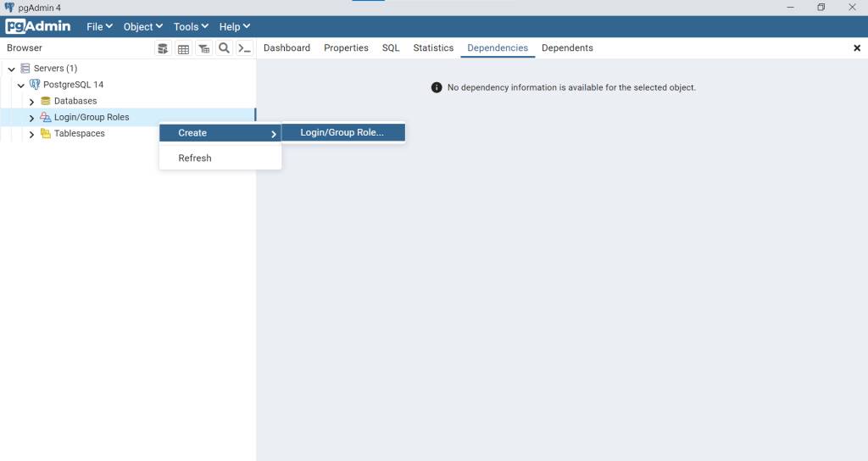Click the info icon beside dependency message
868x461 pixels.
coord(437,87)
